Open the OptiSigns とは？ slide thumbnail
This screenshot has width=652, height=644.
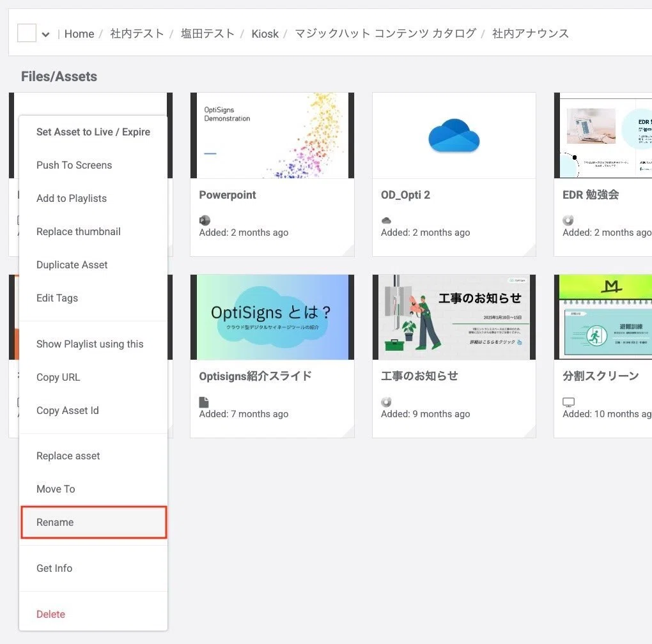point(272,317)
